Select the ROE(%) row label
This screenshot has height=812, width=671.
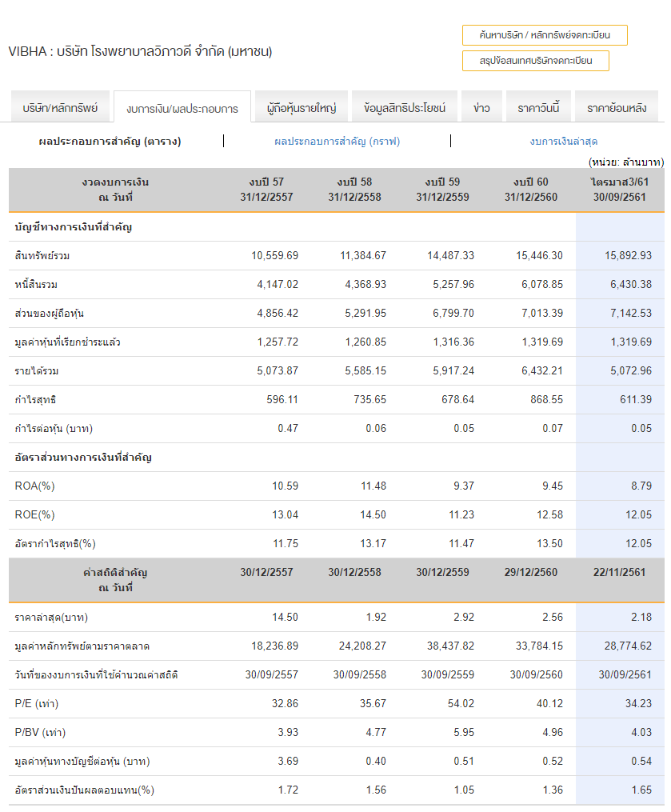click(34, 515)
